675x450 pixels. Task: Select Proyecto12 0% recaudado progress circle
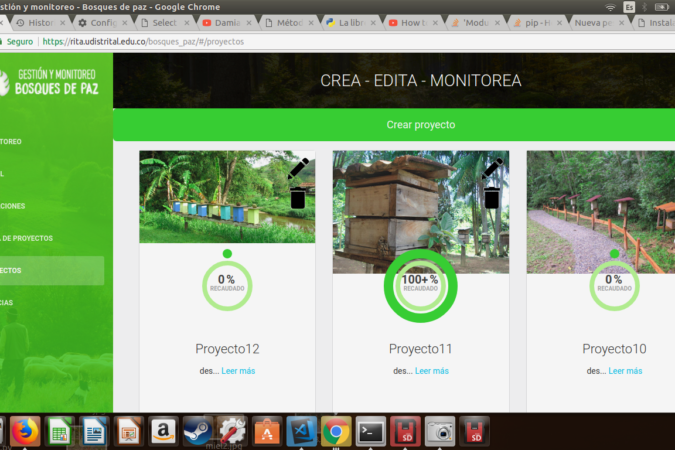click(227, 286)
